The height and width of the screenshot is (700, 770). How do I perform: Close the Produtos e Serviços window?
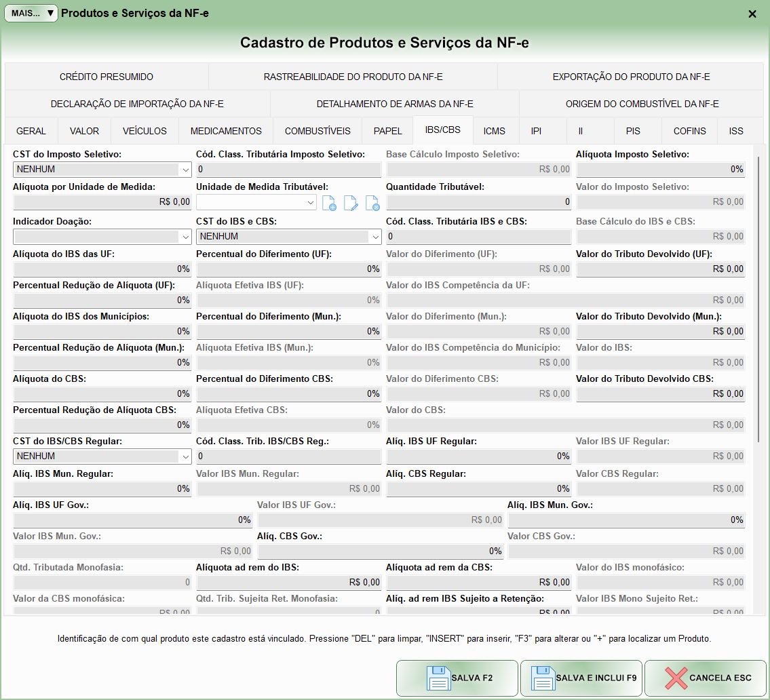point(752,14)
